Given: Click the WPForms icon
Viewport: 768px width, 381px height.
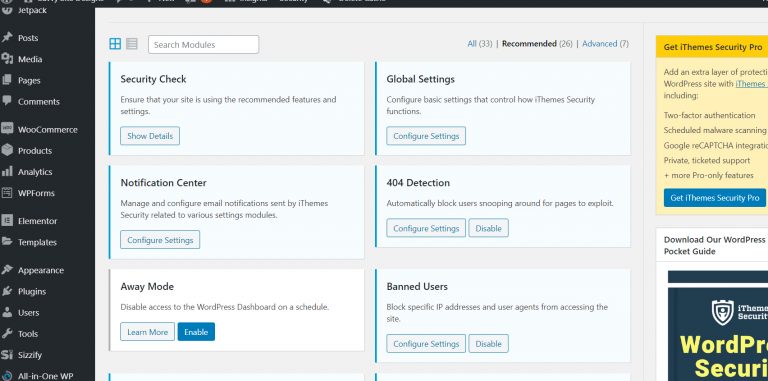Looking at the screenshot, I should point(7,192).
